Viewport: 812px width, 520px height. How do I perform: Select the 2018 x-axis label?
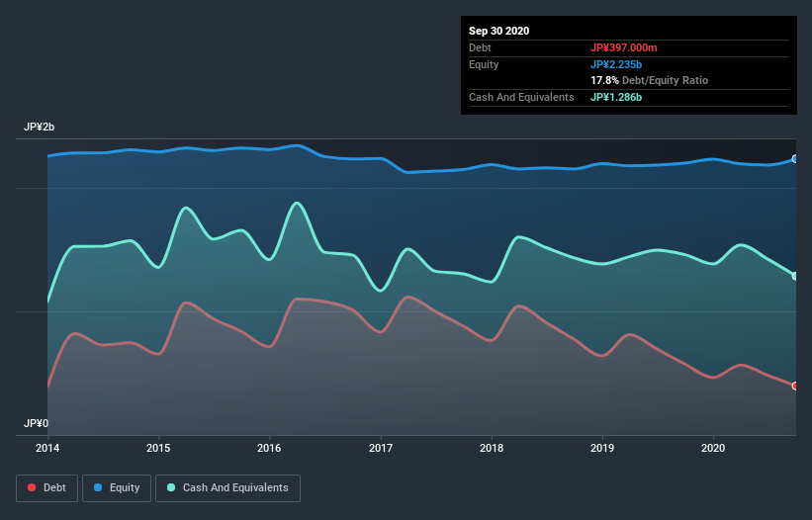click(492, 448)
